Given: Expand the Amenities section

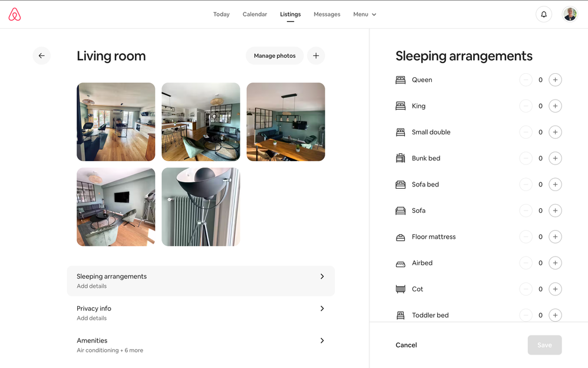Looking at the screenshot, I should (200, 345).
